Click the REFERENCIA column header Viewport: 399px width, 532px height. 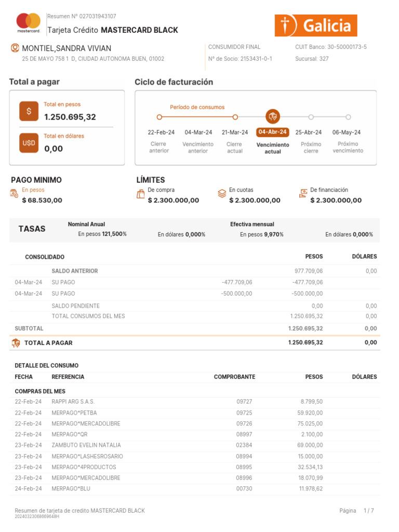click(68, 377)
